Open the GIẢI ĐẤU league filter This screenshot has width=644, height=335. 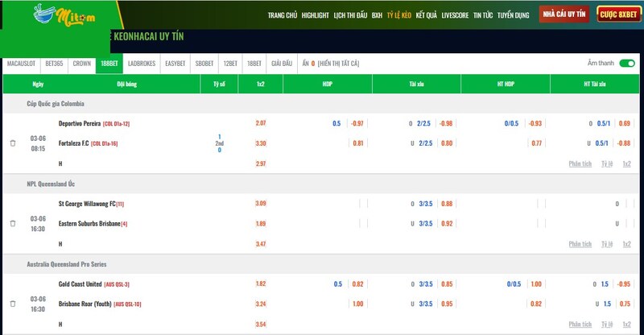pyautogui.click(x=282, y=64)
